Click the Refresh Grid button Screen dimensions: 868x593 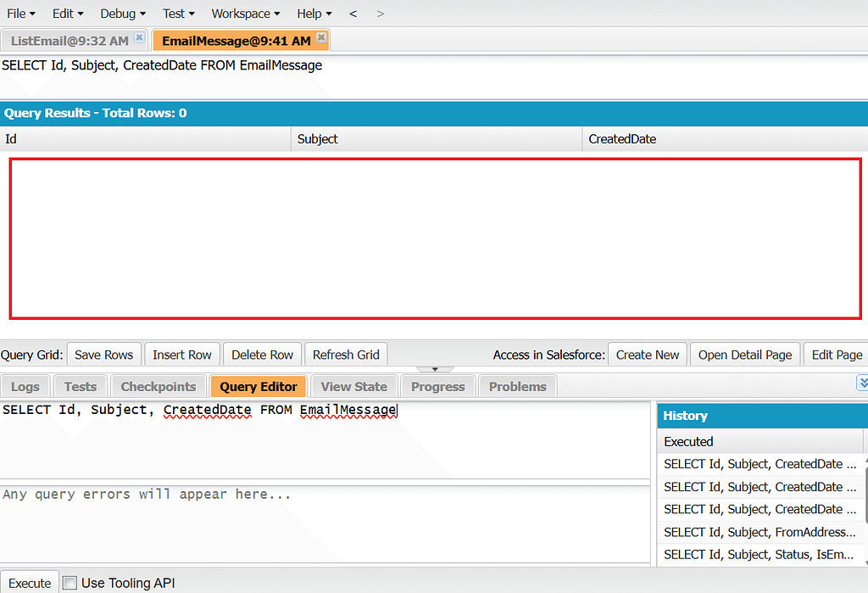(x=346, y=355)
